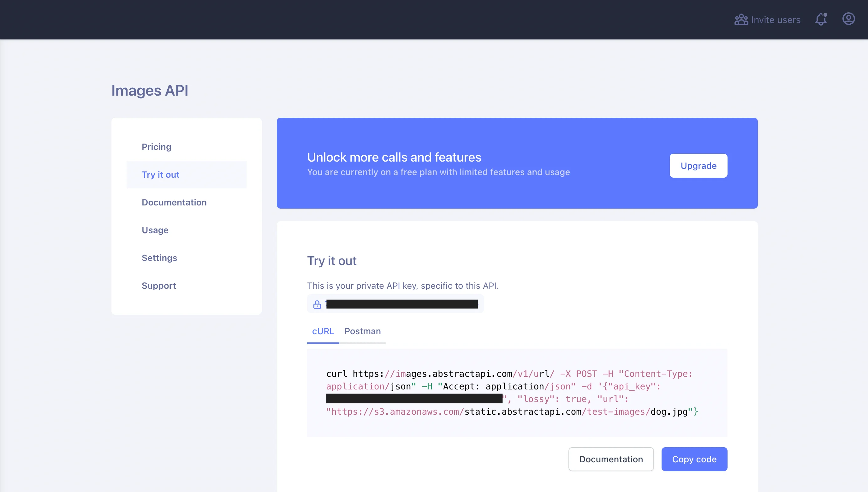
Task: Open Documentation below the code snippet
Action: point(610,459)
